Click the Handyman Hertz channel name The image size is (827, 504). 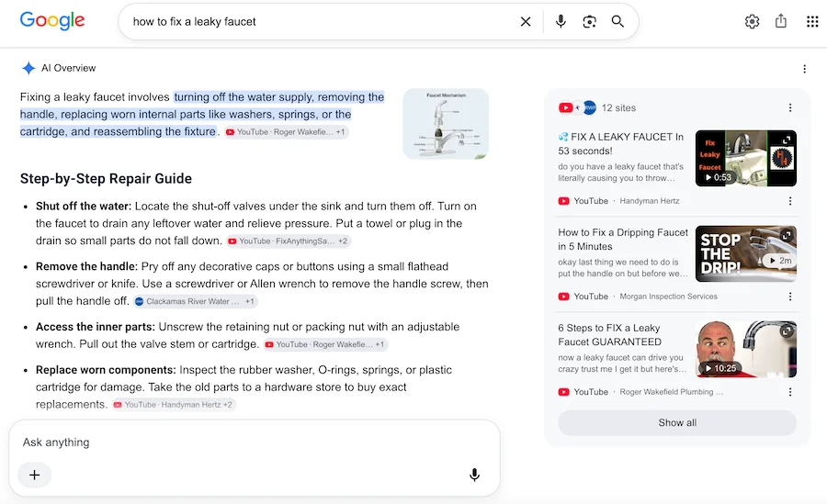pyautogui.click(x=650, y=201)
